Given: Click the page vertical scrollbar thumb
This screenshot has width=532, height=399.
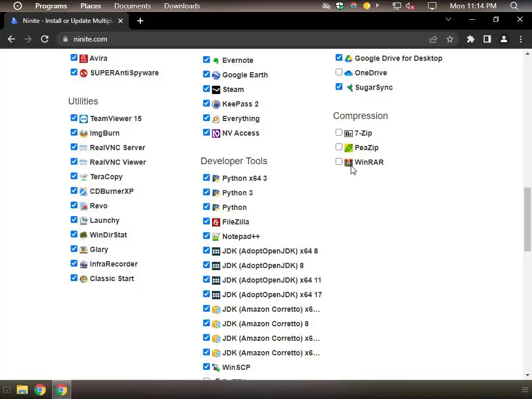Looking at the screenshot, I should [x=527, y=219].
